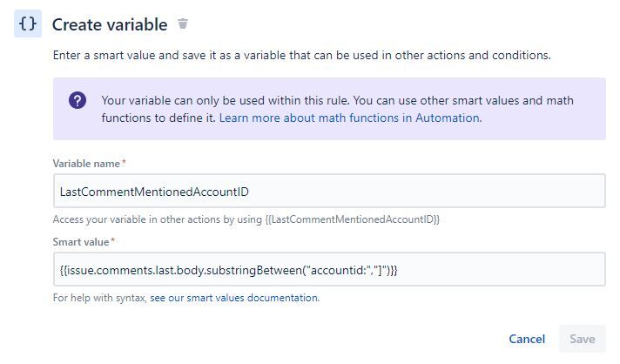Click the 'For help with syntax' text
The width and height of the screenshot is (620, 364).
(x=99, y=298)
